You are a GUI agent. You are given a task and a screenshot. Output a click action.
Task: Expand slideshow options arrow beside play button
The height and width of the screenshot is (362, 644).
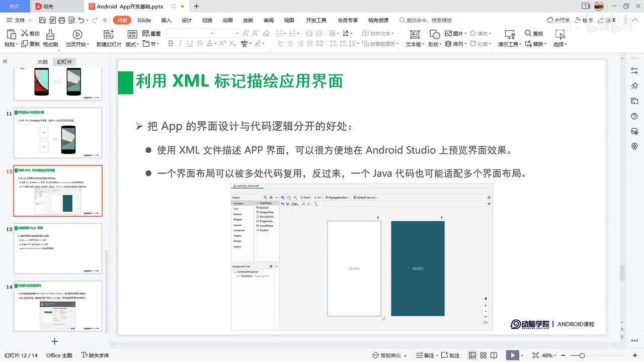[x=523, y=355]
